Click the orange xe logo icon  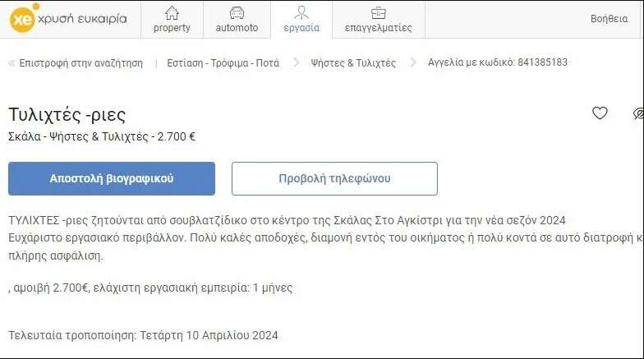pyautogui.click(x=21, y=19)
